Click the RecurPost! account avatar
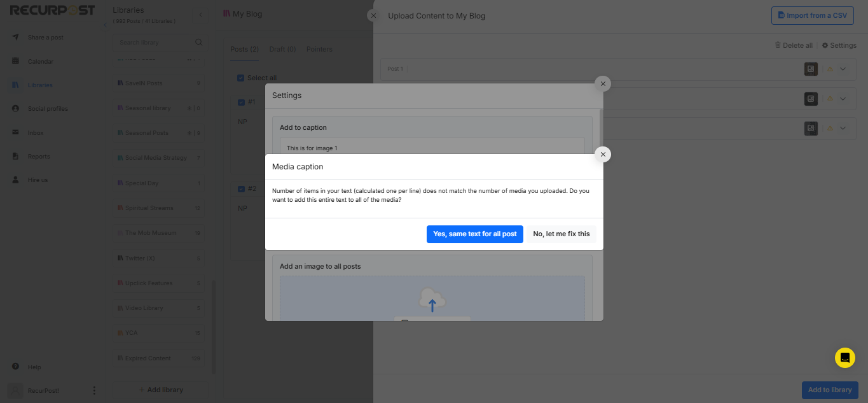Image resolution: width=868 pixels, height=403 pixels. tap(15, 390)
